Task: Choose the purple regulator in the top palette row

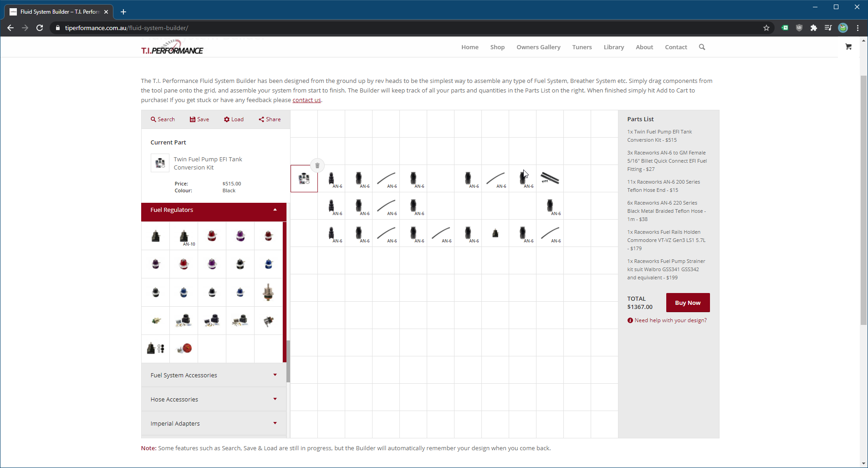Action: pos(240,236)
